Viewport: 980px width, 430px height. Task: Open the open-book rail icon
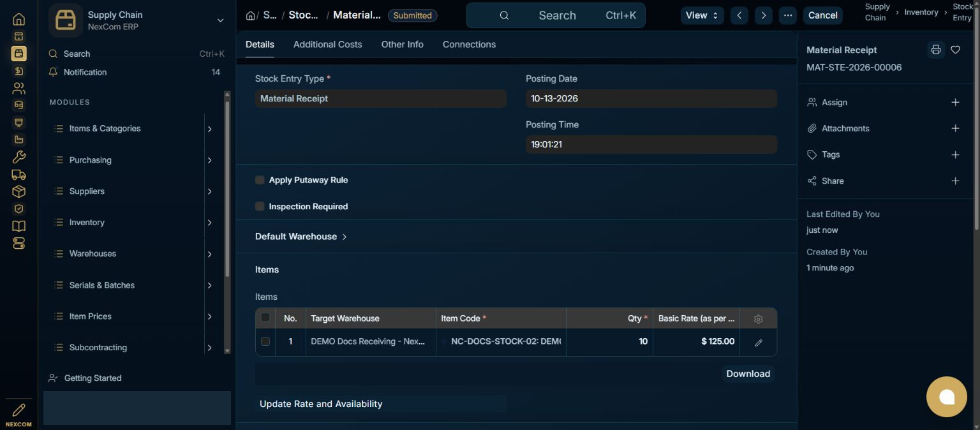click(x=19, y=226)
